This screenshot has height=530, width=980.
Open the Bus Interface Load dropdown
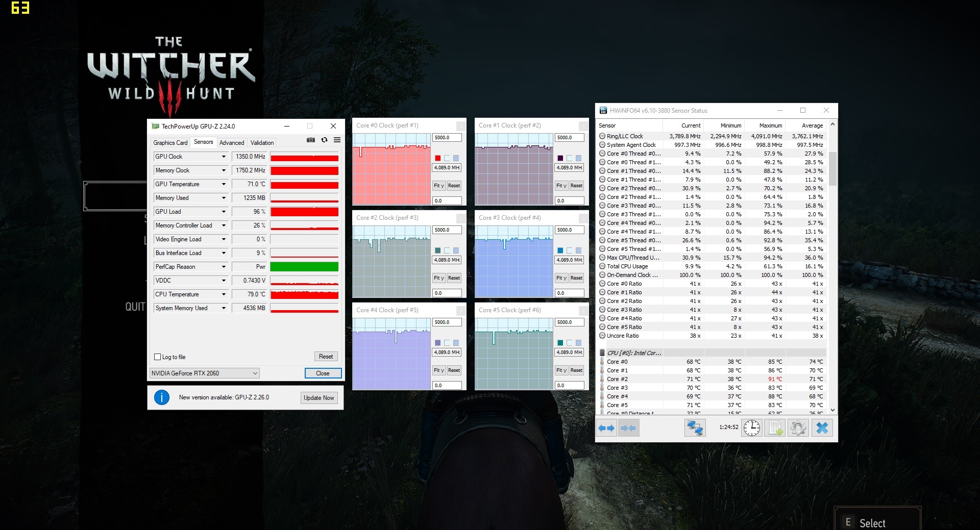point(224,253)
